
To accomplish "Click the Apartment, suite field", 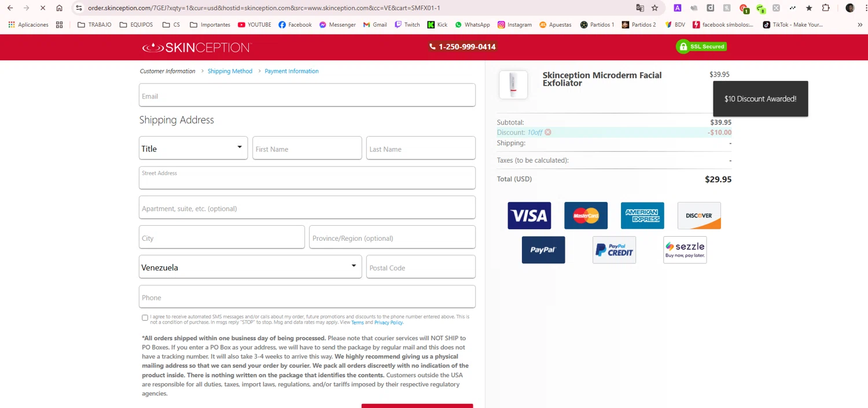I will tap(307, 208).
